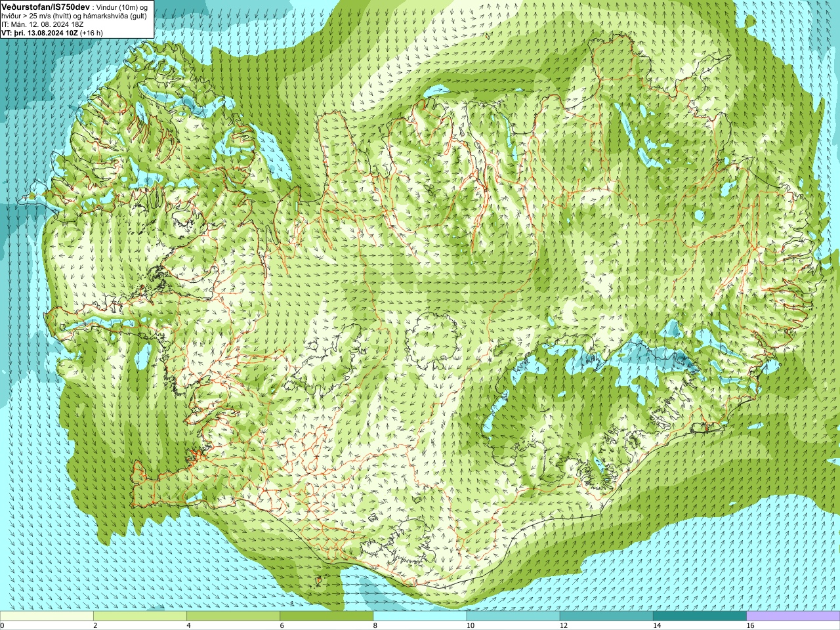The height and width of the screenshot is (630, 840).
Task: Click the legend scale label '8'
Action: click(375, 625)
